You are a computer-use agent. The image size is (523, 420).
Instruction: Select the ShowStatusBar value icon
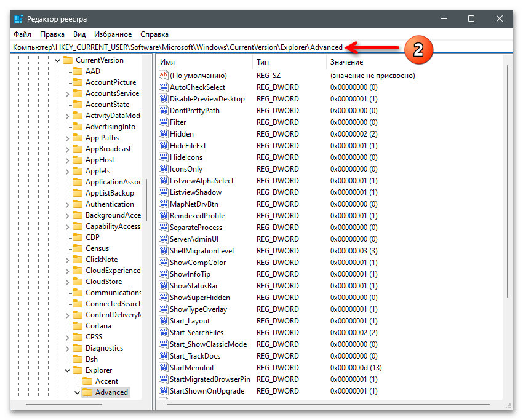point(164,286)
